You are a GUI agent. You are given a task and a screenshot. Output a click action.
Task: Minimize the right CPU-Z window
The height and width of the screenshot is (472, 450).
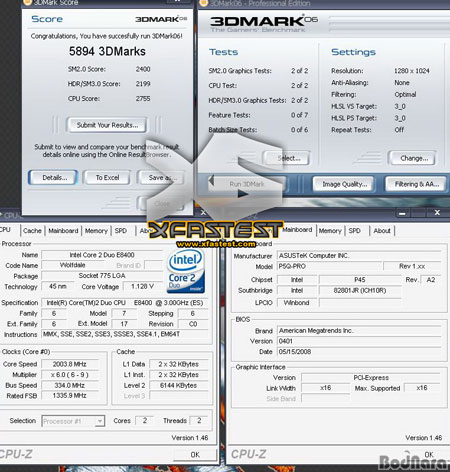point(402,213)
